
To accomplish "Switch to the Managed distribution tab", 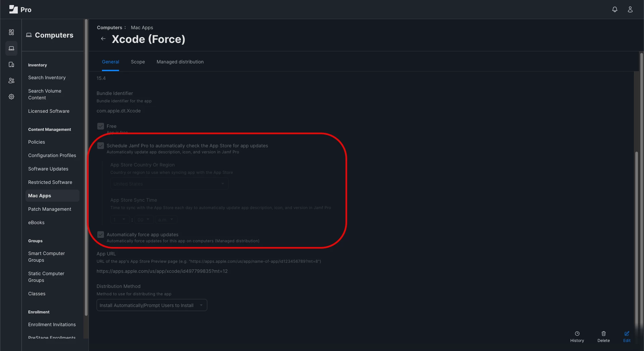I will pos(180,62).
